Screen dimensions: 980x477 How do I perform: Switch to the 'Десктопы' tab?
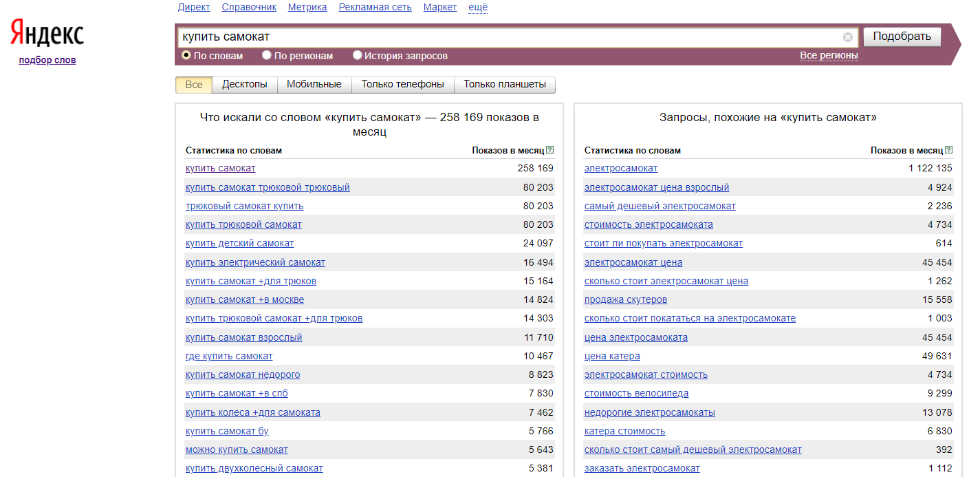click(244, 85)
